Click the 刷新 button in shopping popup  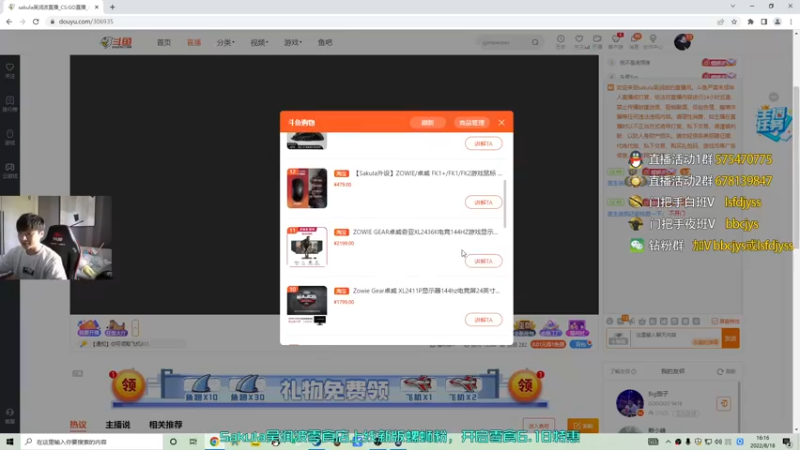click(428, 122)
